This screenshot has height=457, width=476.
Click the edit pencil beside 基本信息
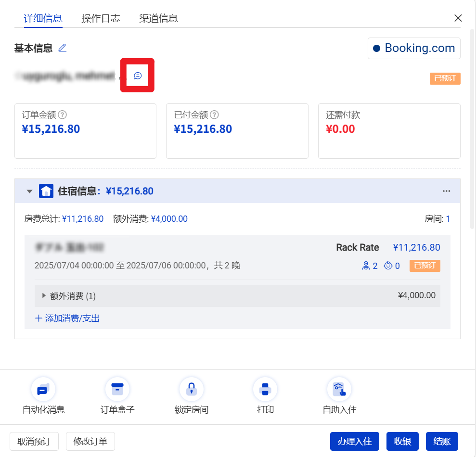(62, 48)
